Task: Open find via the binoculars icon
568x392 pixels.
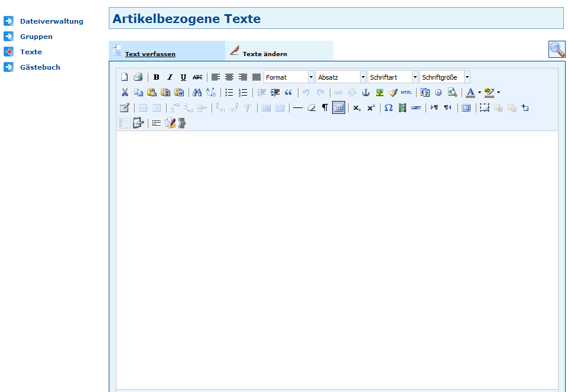Action: click(x=197, y=92)
